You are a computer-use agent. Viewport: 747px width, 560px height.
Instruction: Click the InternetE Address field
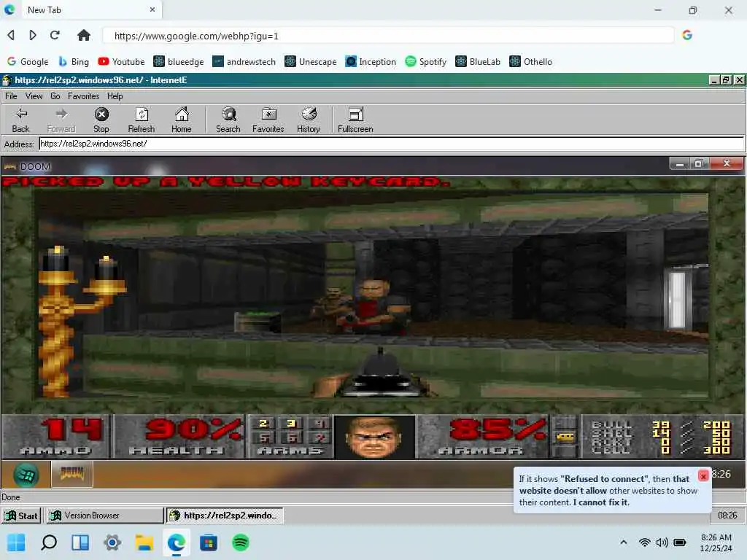[392, 144]
